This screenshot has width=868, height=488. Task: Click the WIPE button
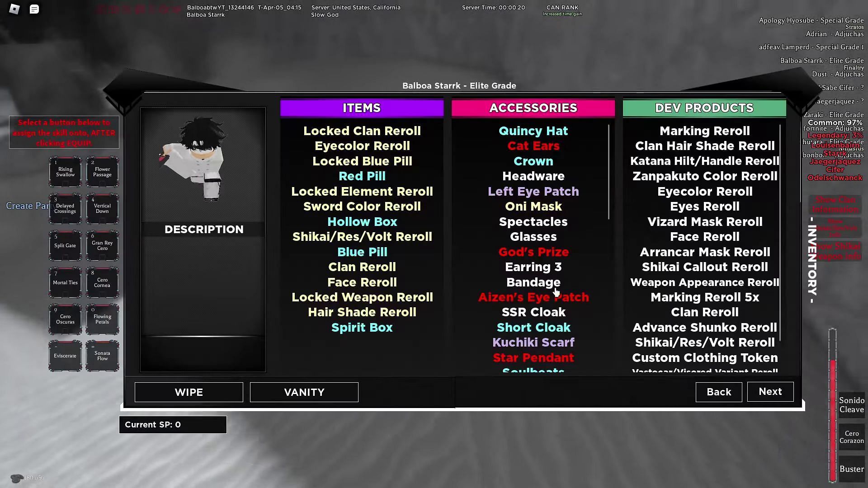pyautogui.click(x=189, y=392)
